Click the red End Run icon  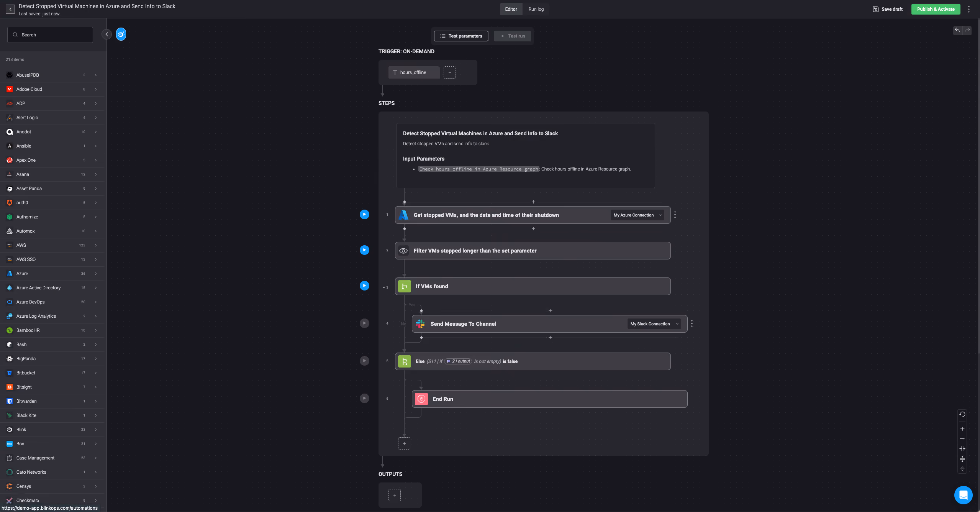[x=421, y=399]
